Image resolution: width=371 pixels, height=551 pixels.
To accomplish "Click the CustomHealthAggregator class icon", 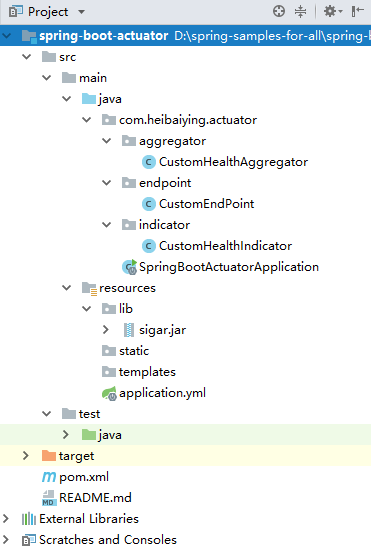I will tap(149, 162).
